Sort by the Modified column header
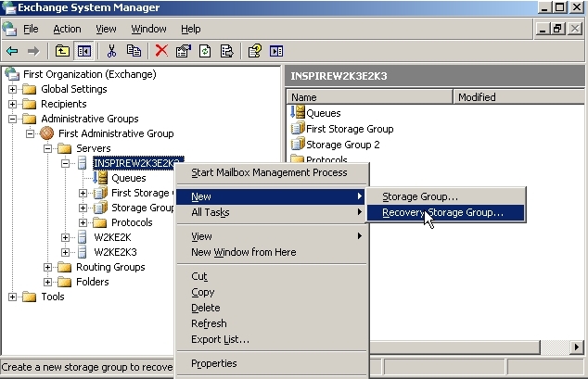This screenshot has width=588, height=379. click(x=518, y=97)
